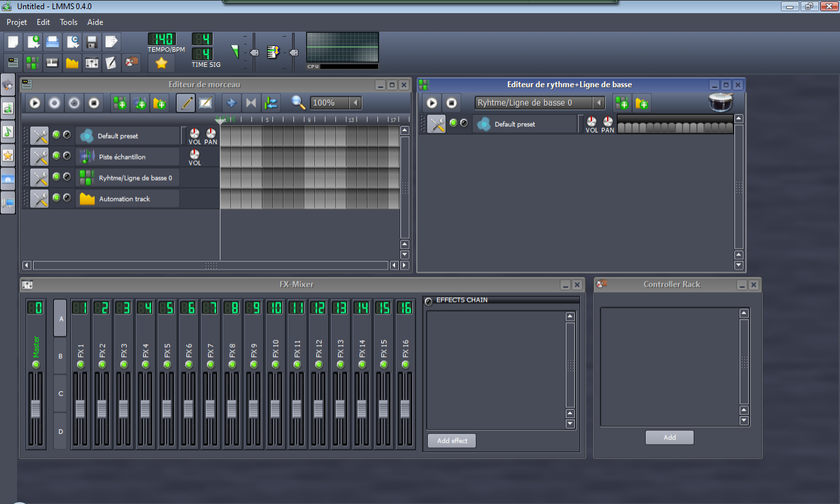Mute the Piste échantillon track

[x=56, y=156]
